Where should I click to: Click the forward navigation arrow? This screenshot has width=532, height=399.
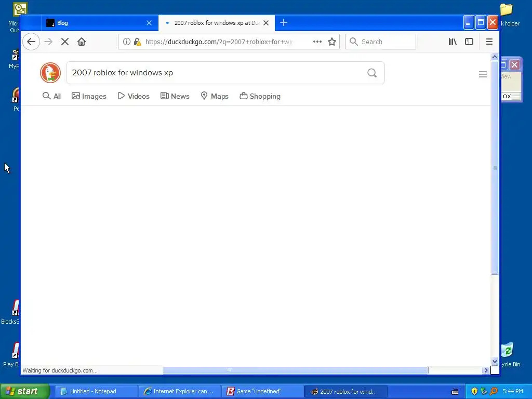tap(48, 42)
